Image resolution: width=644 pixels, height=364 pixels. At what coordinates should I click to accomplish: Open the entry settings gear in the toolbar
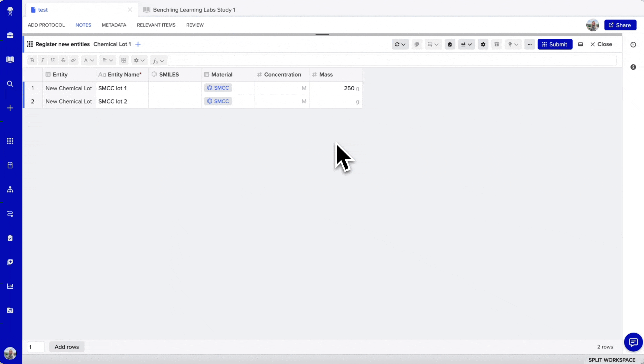tap(483, 44)
